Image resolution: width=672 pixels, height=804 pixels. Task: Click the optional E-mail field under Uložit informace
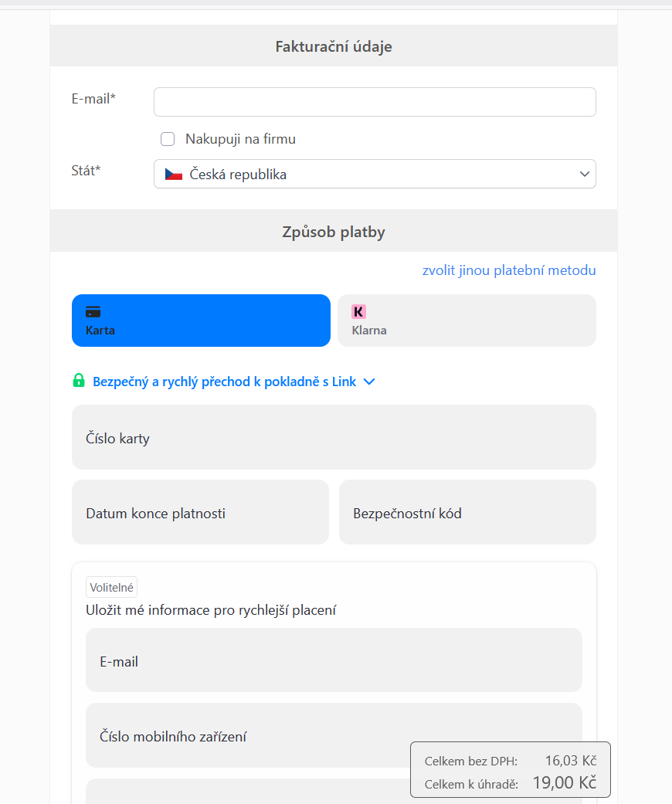[334, 660]
